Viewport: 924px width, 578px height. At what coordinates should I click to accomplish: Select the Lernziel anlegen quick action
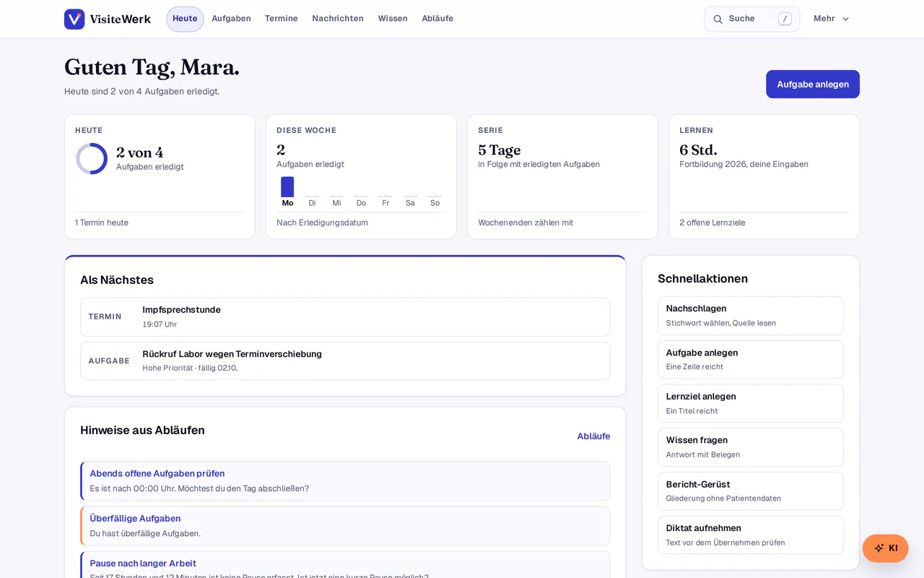click(751, 403)
